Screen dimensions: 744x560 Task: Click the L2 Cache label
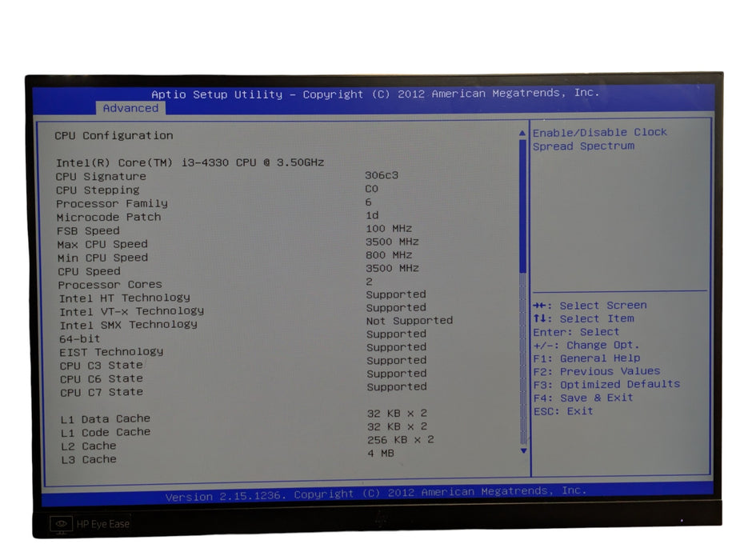[89, 446]
